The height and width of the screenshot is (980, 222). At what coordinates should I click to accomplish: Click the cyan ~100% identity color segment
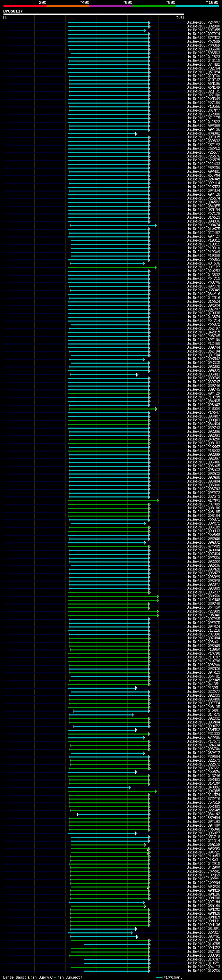[197, 6]
